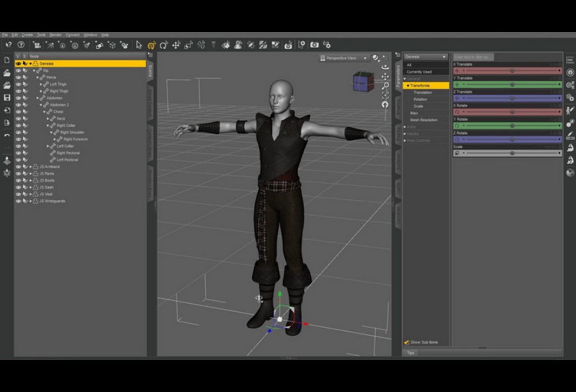
Task: Click the Save Scene floppy disk icon
Action: [x=7, y=97]
